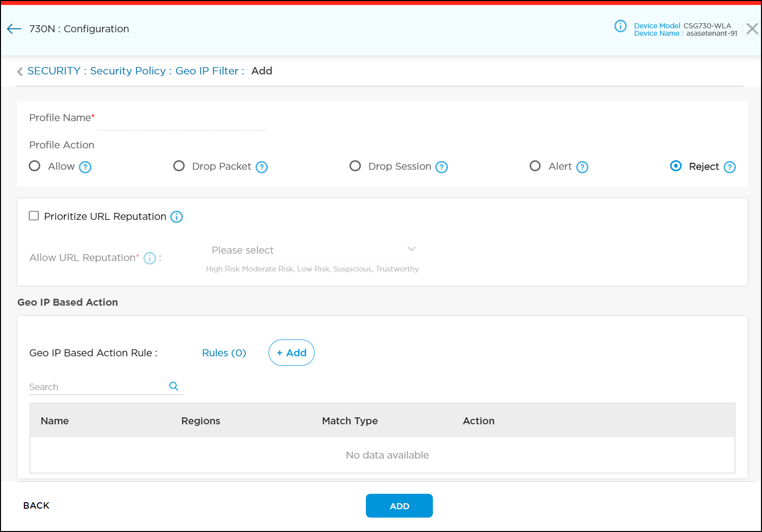Open the Geo IP Filter breadcrumb
This screenshot has height=532, width=762.
coord(207,71)
